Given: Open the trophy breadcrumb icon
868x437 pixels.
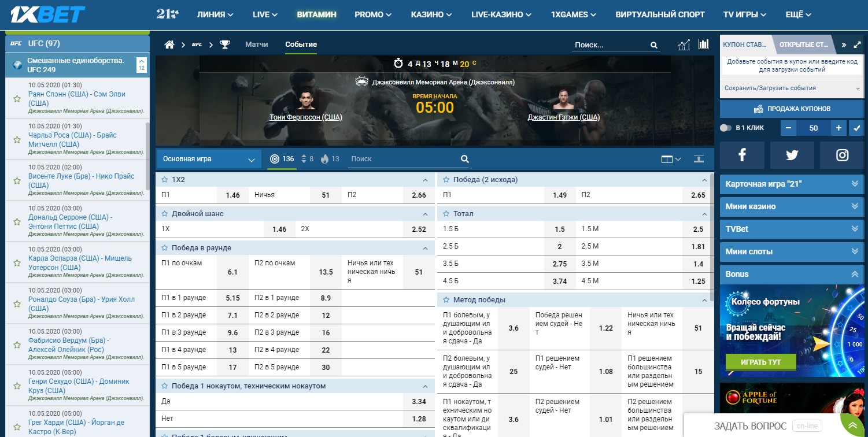Looking at the screenshot, I should click(225, 45).
